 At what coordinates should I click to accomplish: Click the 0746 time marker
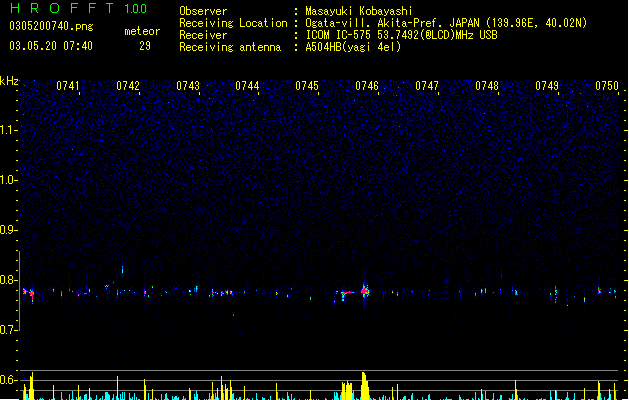(367, 86)
